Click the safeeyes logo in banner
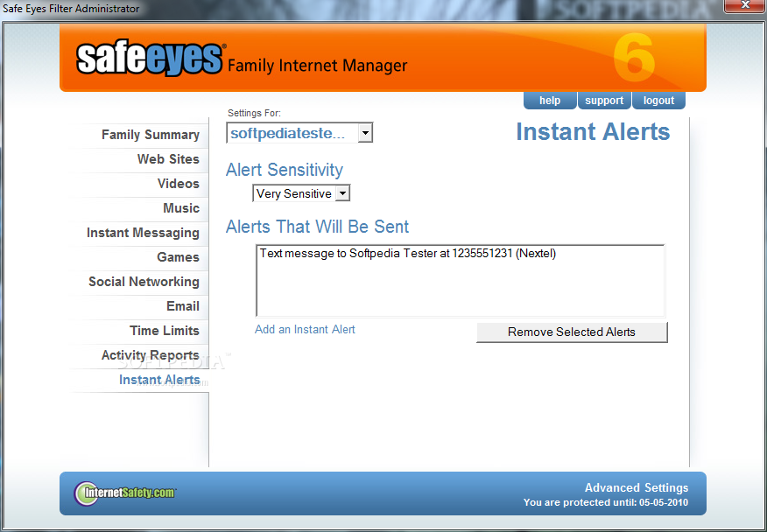 pos(150,59)
